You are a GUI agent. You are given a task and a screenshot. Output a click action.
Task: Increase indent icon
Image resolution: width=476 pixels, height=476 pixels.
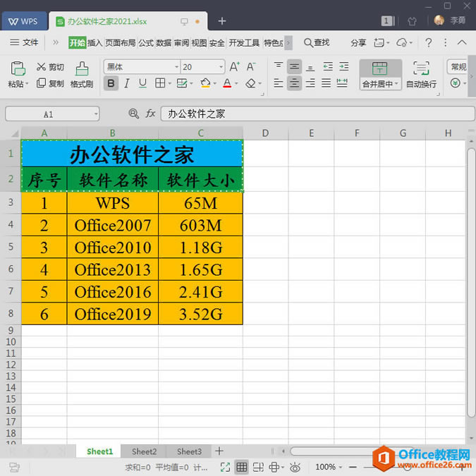click(x=343, y=66)
